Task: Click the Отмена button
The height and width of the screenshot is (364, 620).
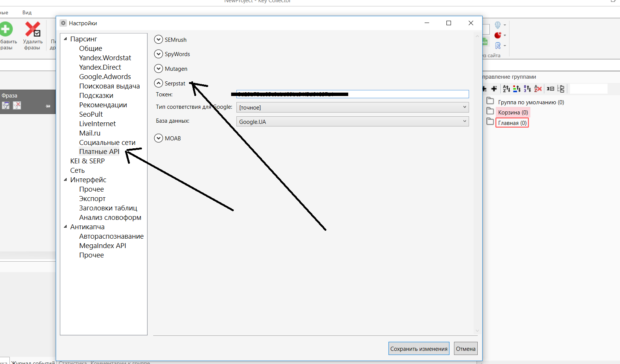Action: 466,349
